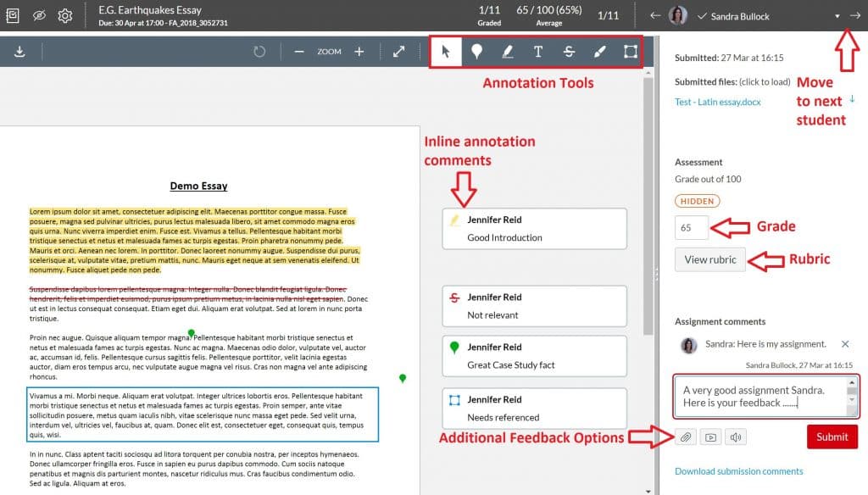This screenshot has width=868, height=495.
Task: Go to previous student with the left arrow
Action: pyautogui.click(x=655, y=15)
